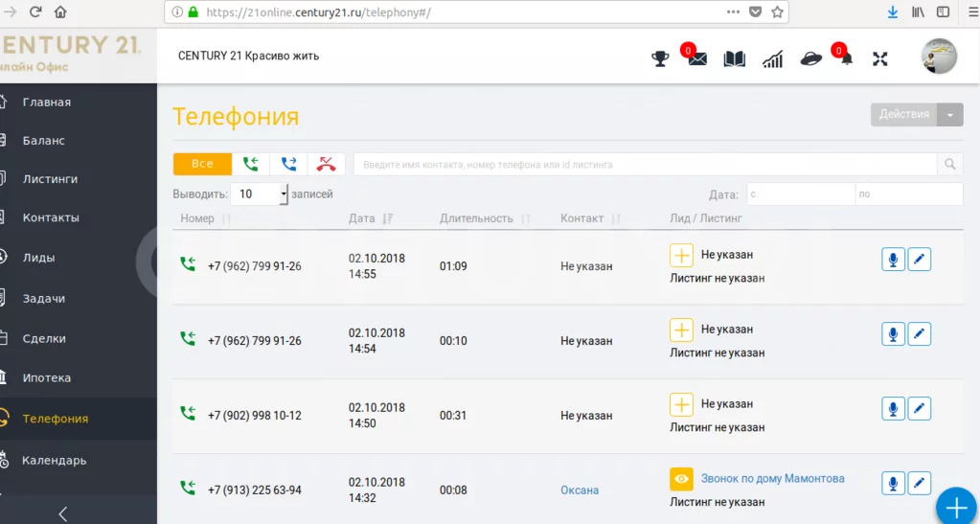Open the records count dropdown showing 10
Viewport: 980px width, 524px height.
pyautogui.click(x=259, y=194)
